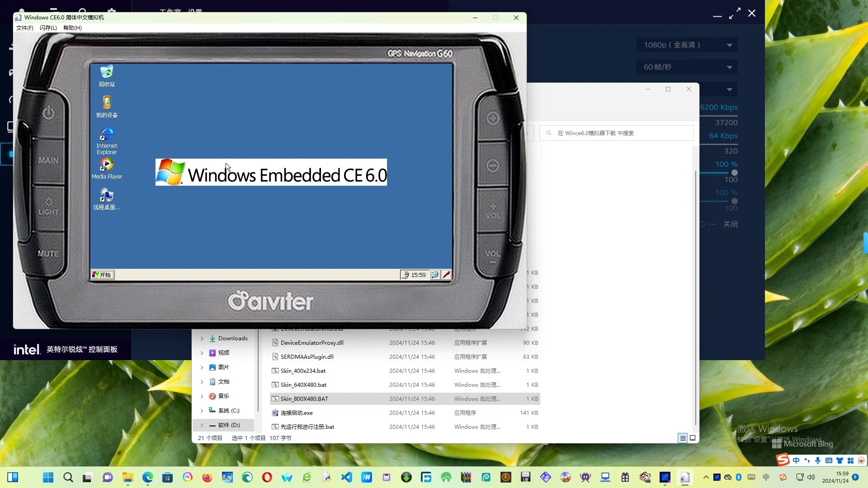Switch explorer to details view

coord(683,438)
